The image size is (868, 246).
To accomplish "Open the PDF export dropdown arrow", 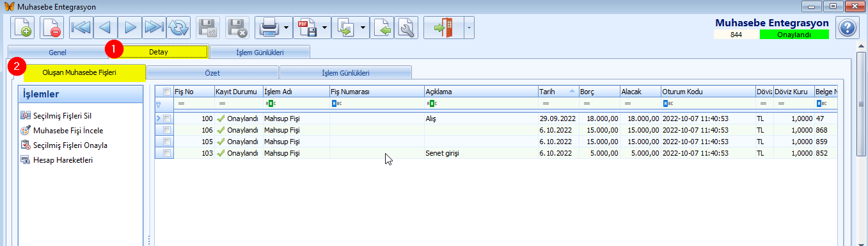I will pyautogui.click(x=324, y=28).
